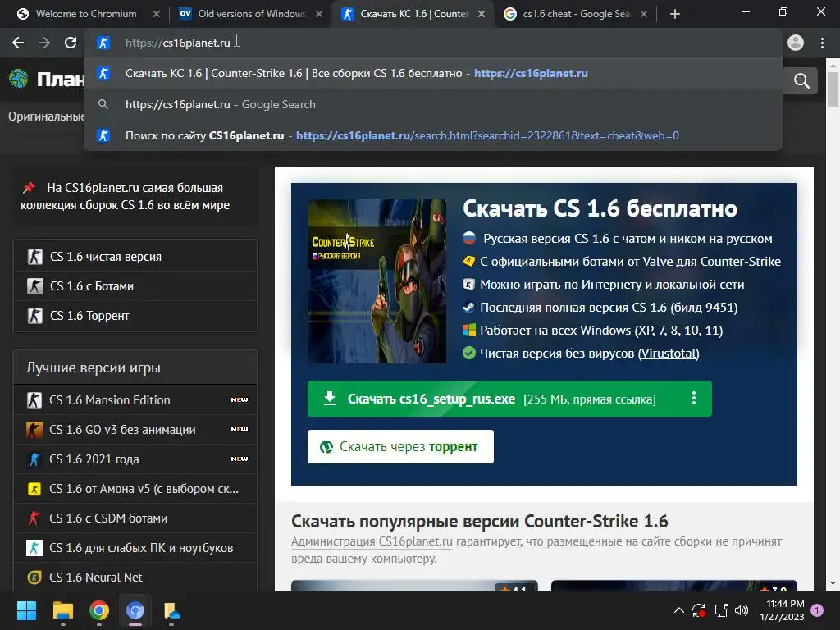Open CS 1.6 для слабых ПК и ноутбуков

[135, 547]
